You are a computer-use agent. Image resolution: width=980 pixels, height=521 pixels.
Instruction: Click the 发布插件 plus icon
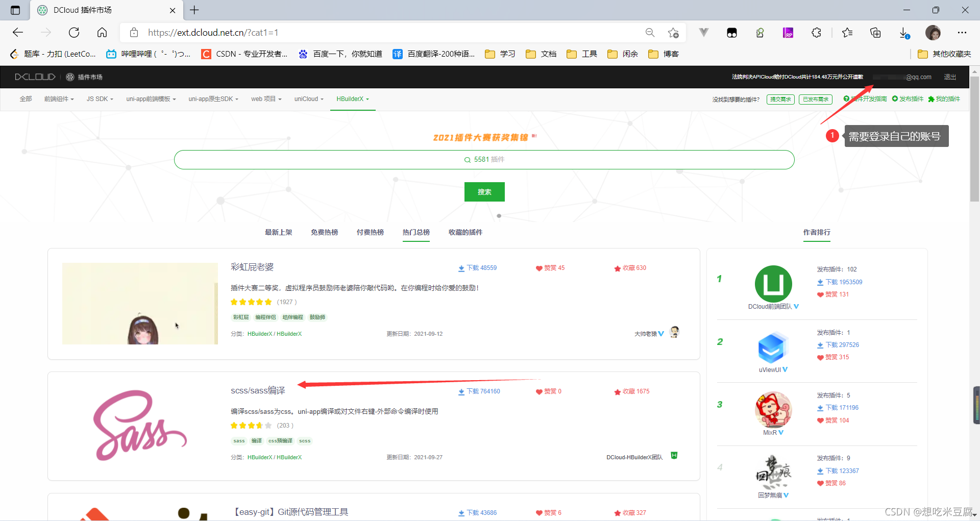(894, 99)
